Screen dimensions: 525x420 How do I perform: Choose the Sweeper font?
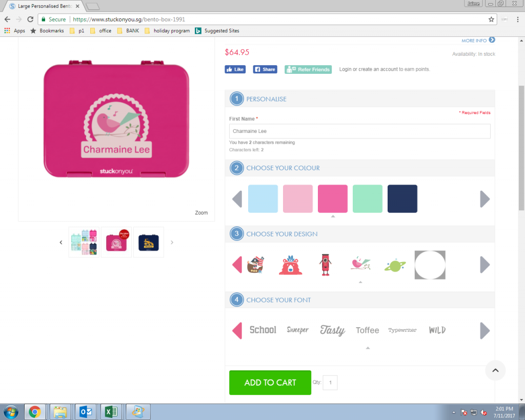[x=298, y=330]
